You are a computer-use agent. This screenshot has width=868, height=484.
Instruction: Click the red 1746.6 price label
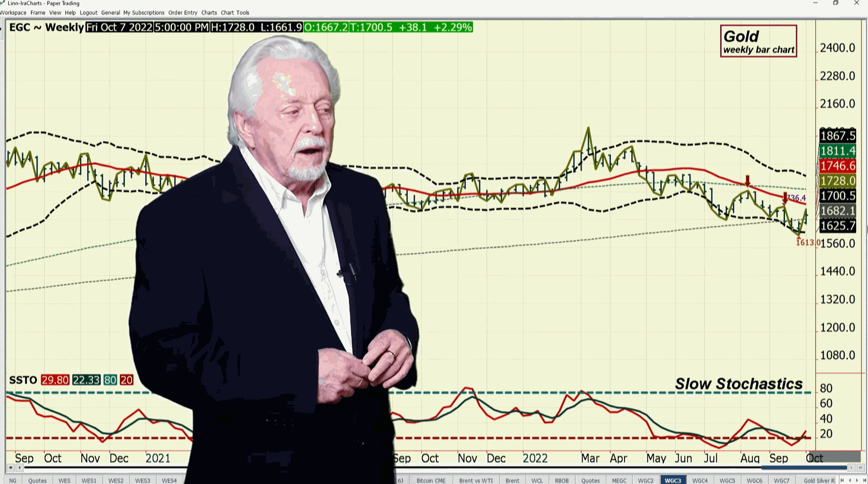pos(838,166)
